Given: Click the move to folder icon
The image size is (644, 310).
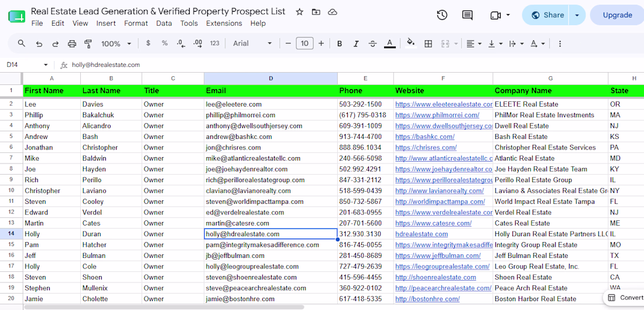Looking at the screenshot, I should point(316,12).
